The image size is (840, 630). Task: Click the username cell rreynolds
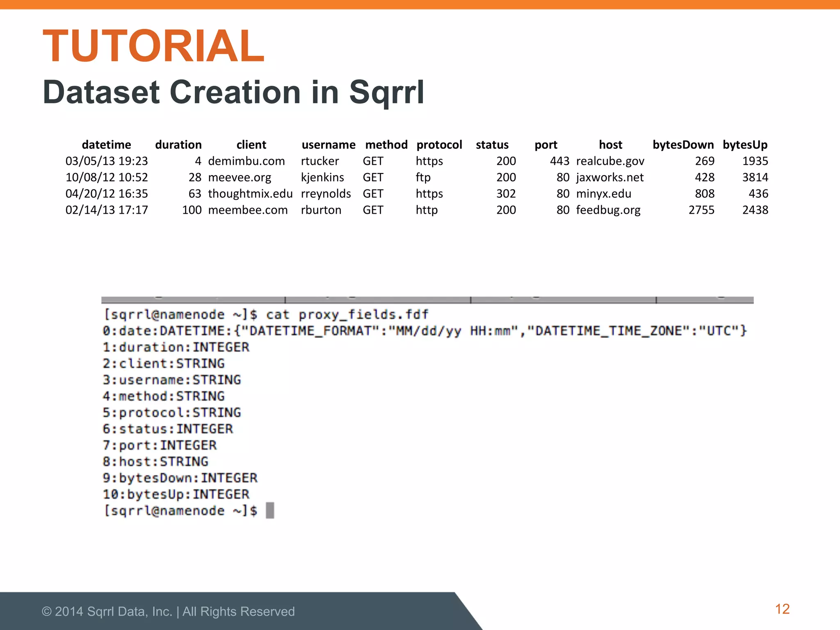click(326, 194)
